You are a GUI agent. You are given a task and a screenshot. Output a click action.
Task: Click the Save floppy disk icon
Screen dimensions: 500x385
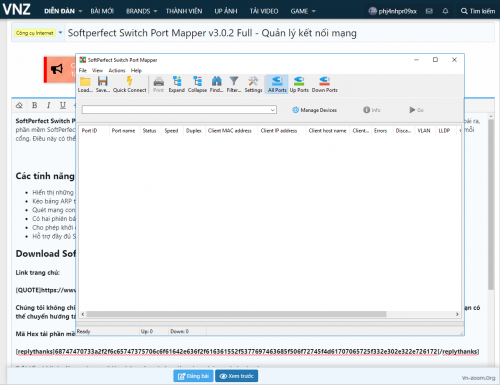(x=103, y=84)
